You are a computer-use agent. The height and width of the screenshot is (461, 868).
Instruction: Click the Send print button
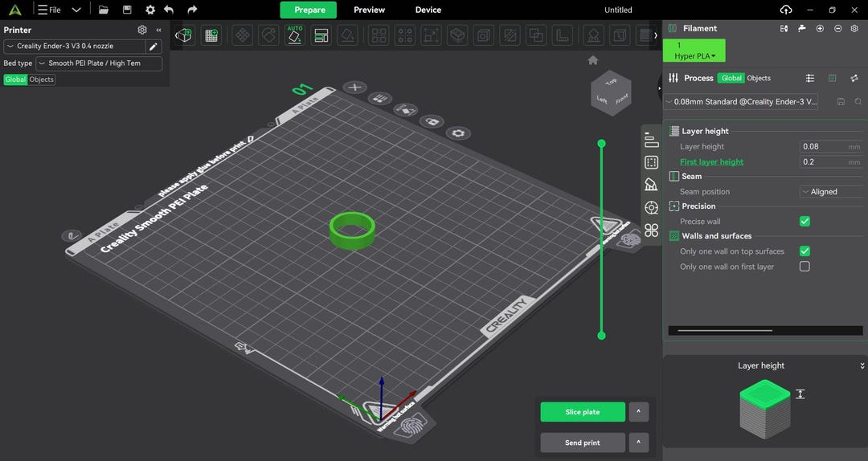[x=583, y=443]
